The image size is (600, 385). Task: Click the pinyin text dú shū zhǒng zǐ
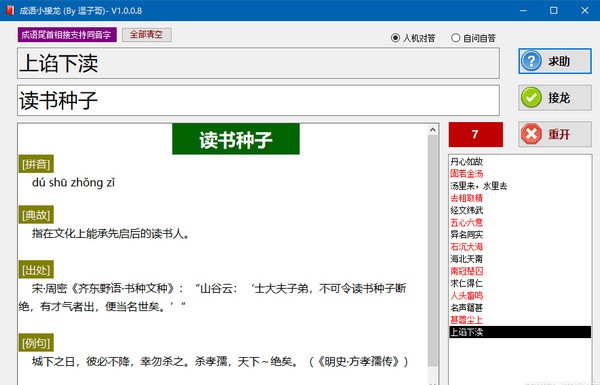pyautogui.click(x=73, y=183)
